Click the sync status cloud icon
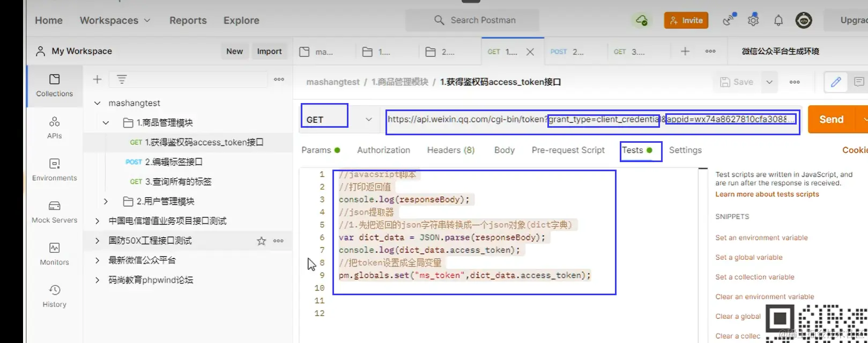 pyautogui.click(x=641, y=20)
